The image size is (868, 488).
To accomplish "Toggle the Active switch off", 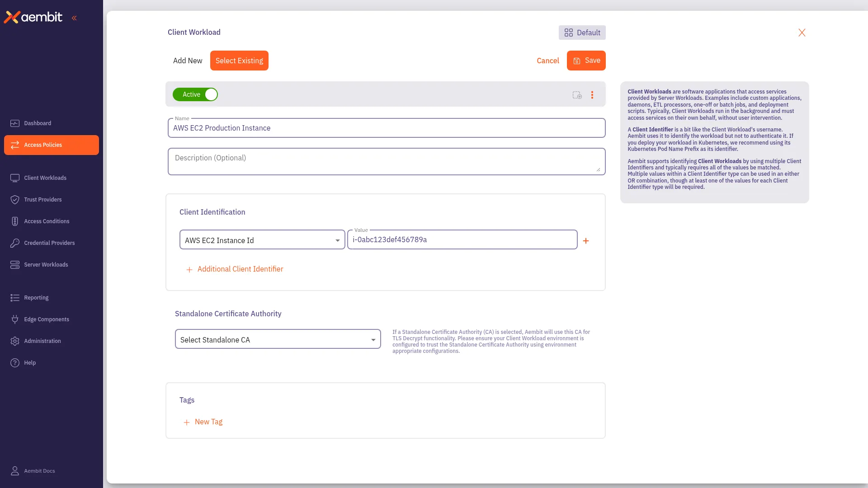I will [x=195, y=94].
